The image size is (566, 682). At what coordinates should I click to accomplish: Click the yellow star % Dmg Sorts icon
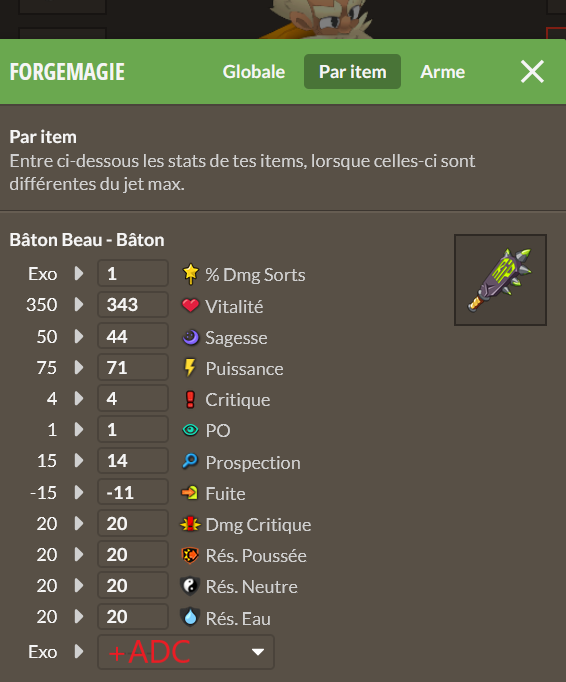[x=190, y=274]
